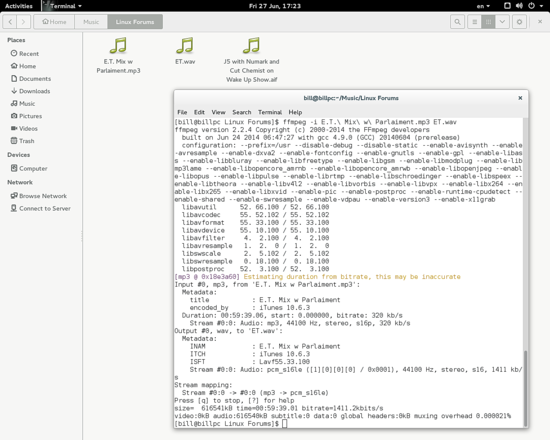Screen dimensions: 550x440
Task: Click the terminal vertical scrollbar handle
Action: point(525,388)
